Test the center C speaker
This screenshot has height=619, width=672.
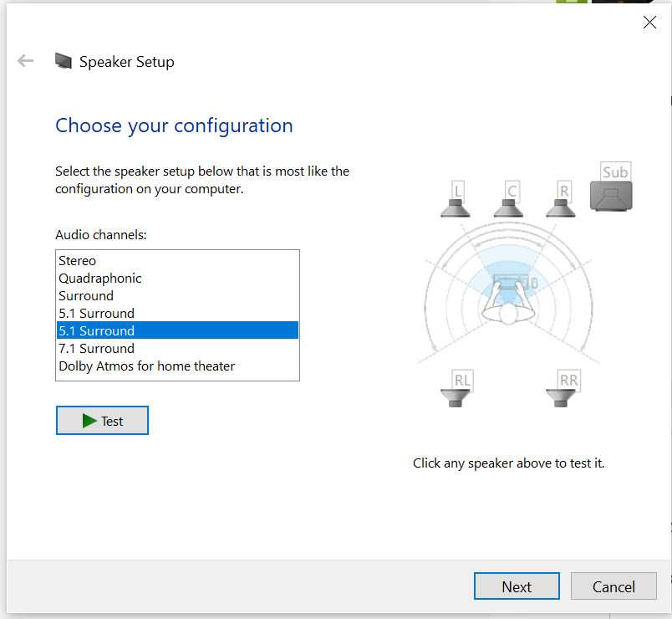coord(508,199)
